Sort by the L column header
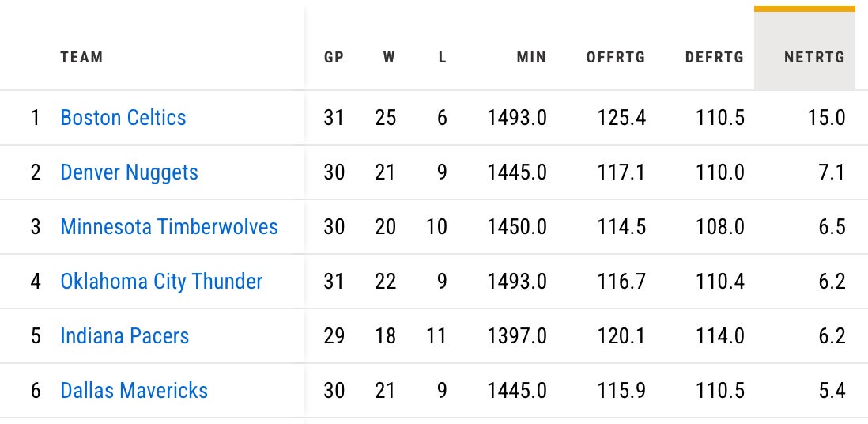Screen dimensions: 868x424 pos(442,57)
